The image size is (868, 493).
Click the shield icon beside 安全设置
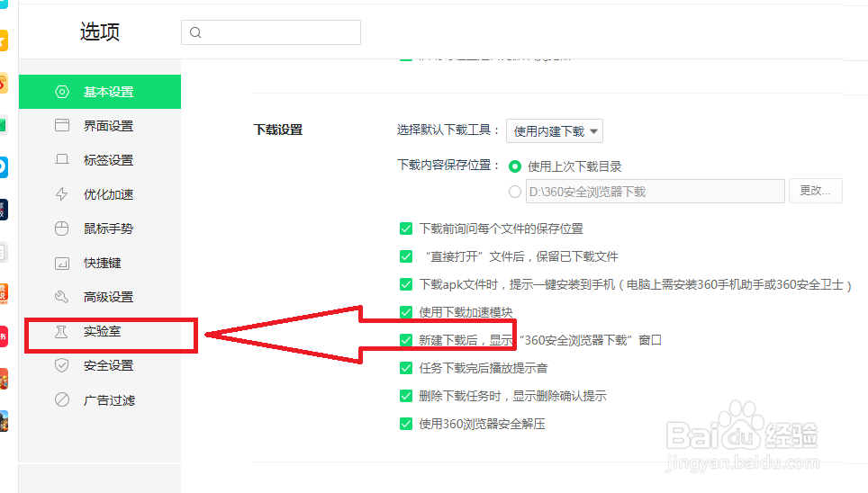tap(62, 366)
